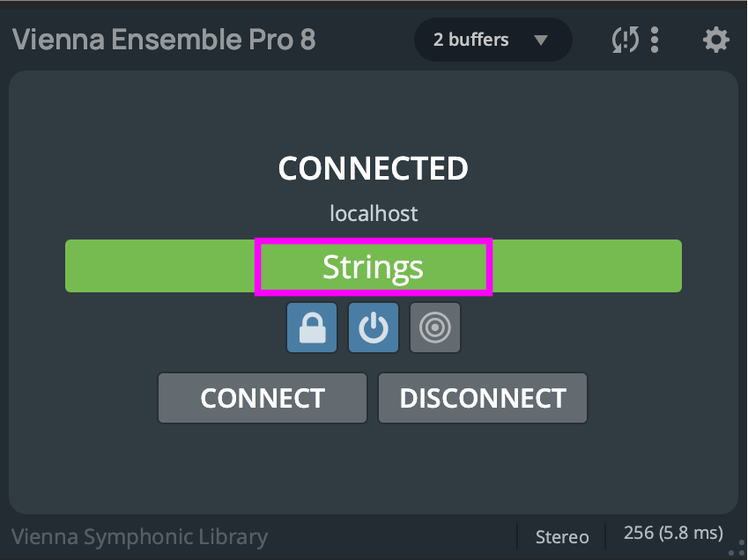
Task: Select the green Strings instance bar
Action: [373, 266]
